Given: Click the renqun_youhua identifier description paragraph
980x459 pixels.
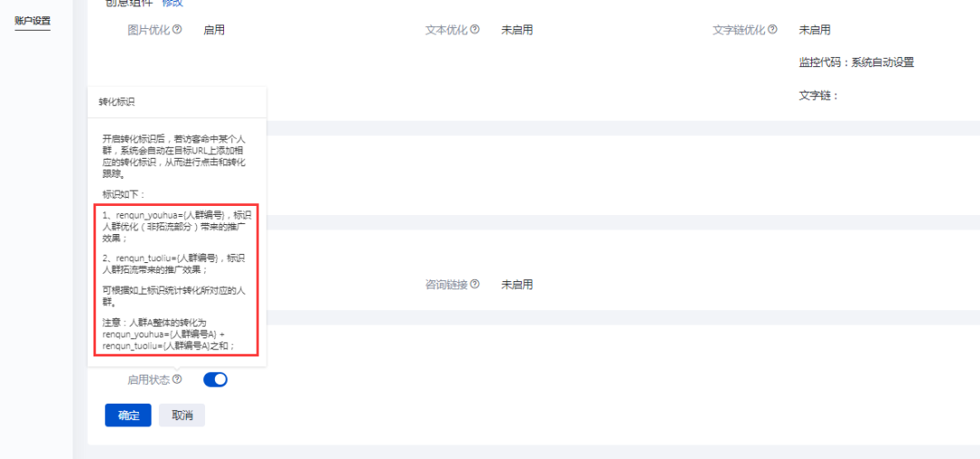Looking at the screenshot, I should [178, 226].
